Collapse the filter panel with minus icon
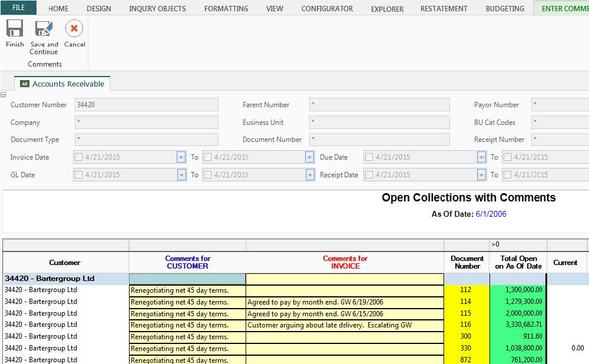 click(4, 95)
